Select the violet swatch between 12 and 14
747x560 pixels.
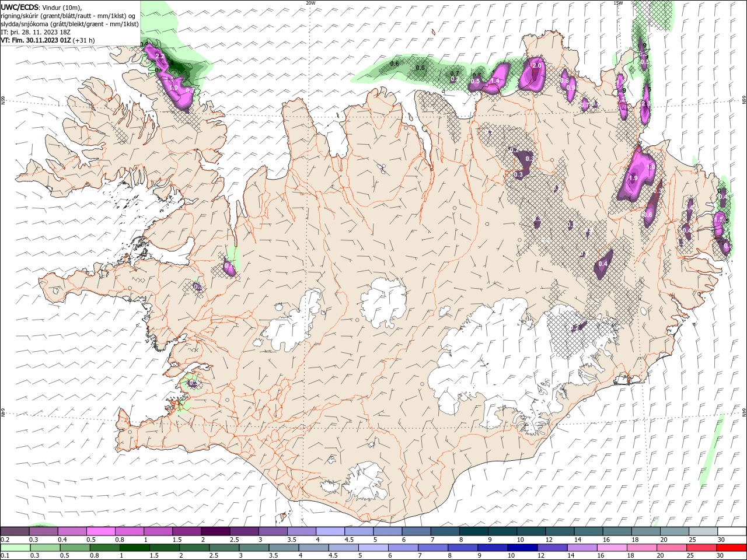coord(552,548)
